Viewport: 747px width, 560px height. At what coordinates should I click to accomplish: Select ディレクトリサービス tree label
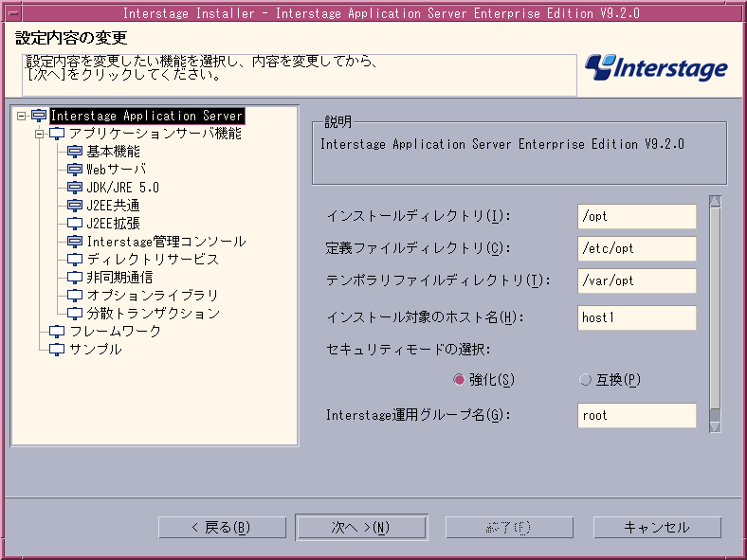point(153,260)
